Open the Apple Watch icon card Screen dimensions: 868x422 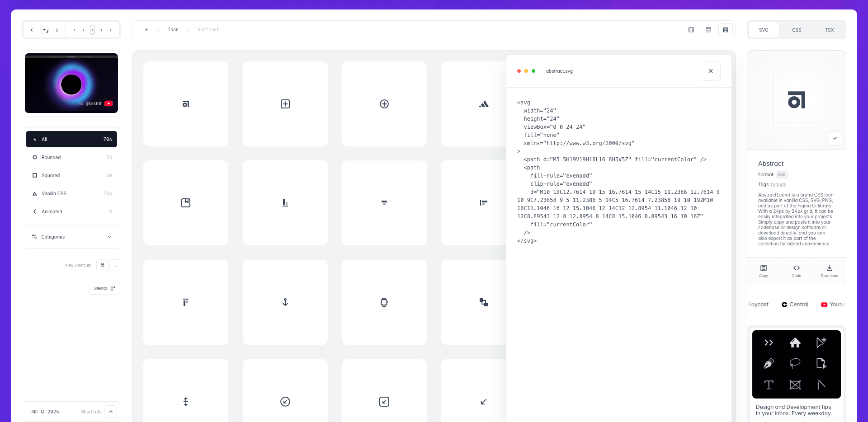tap(384, 302)
